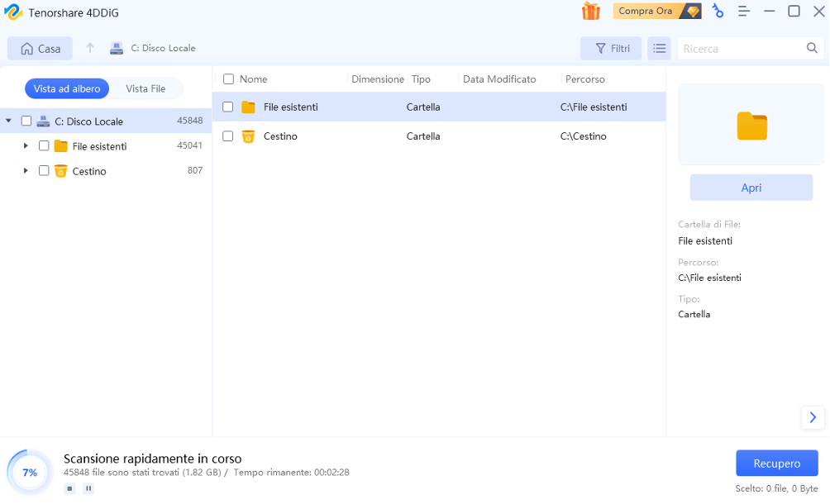Image resolution: width=830 pixels, height=504 pixels.
Task: Select File esistenti name in list
Action: (291, 107)
